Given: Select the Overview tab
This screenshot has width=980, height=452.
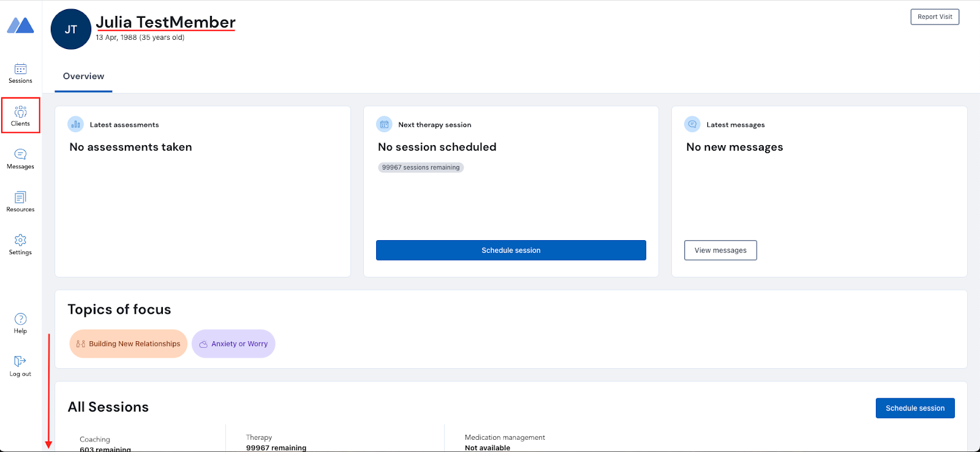Looking at the screenshot, I should 83,77.
